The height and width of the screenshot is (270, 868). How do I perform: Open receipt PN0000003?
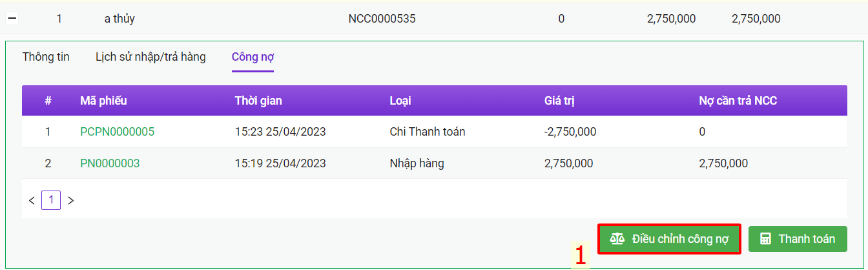coord(110,163)
